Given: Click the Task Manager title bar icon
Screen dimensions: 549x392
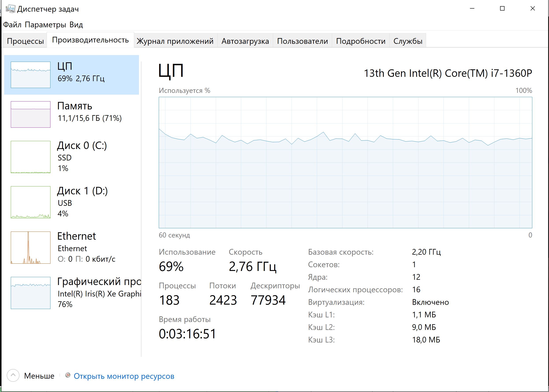Looking at the screenshot, I should click(x=10, y=9).
